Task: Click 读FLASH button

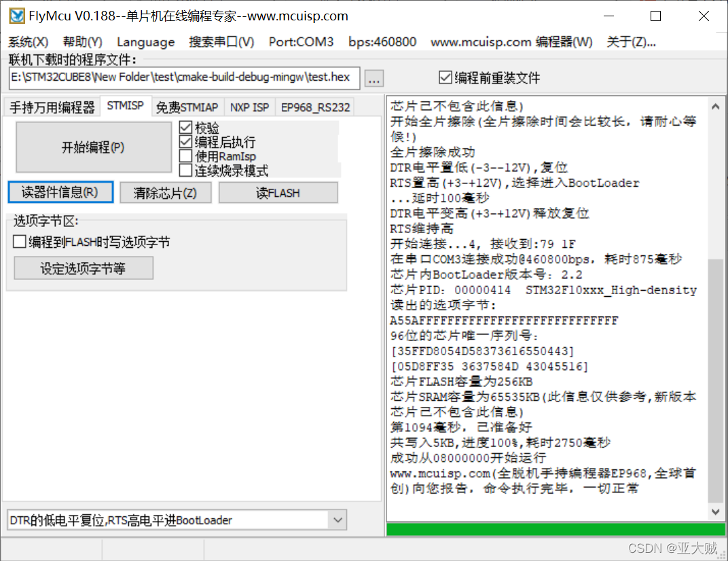Action: (278, 193)
